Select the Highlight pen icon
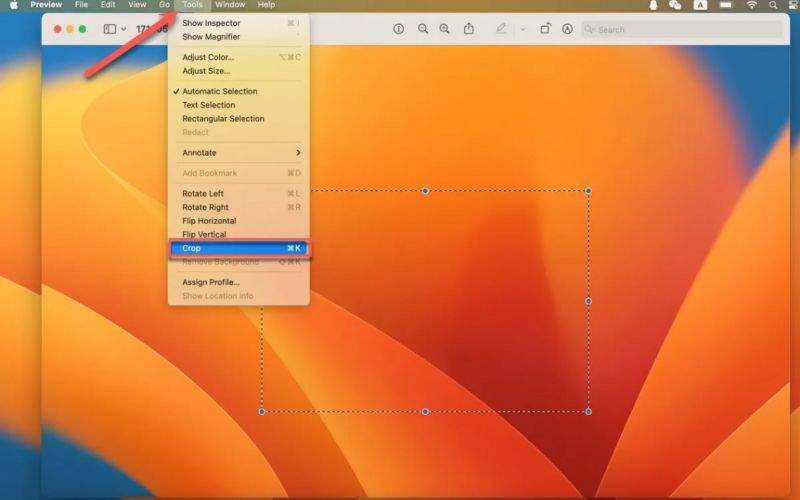This screenshot has height=500, width=800. [x=501, y=29]
